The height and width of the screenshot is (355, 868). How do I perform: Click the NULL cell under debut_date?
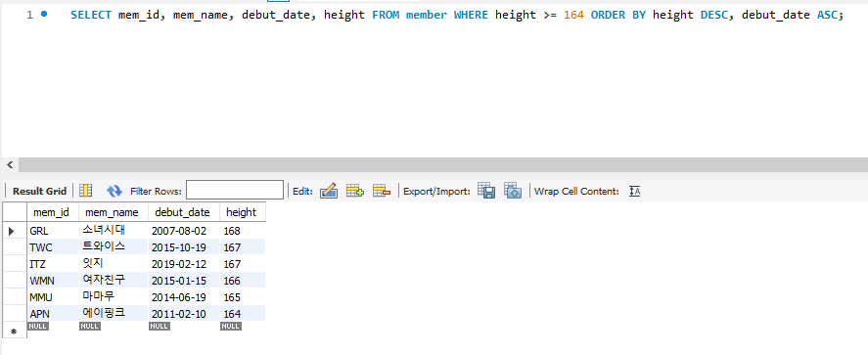159,327
